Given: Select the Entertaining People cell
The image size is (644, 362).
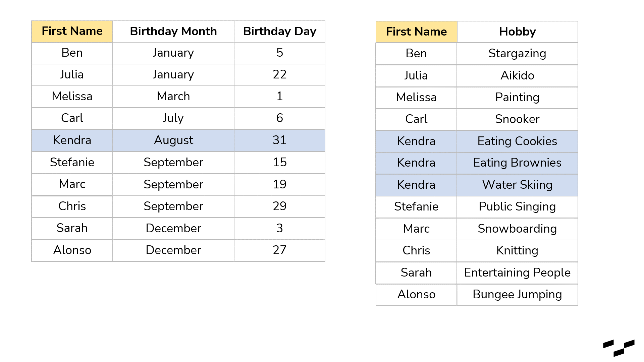Looking at the screenshot, I should pyautogui.click(x=517, y=273).
